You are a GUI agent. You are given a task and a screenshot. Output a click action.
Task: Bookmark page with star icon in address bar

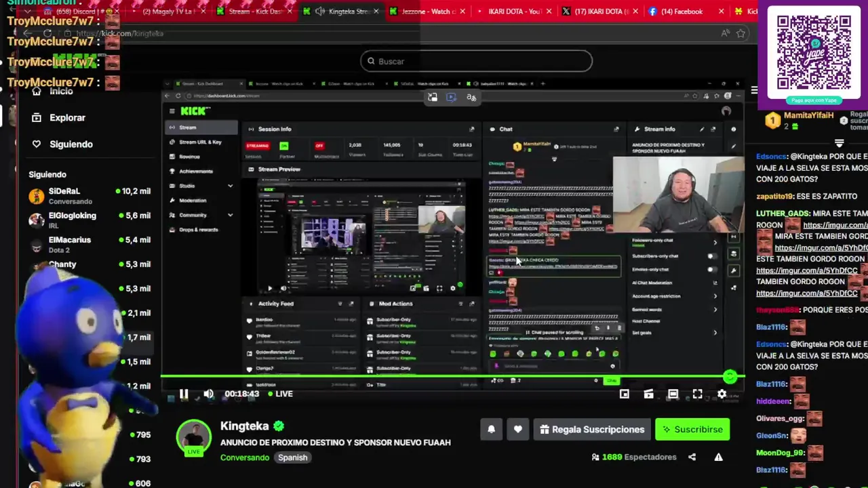click(x=741, y=33)
